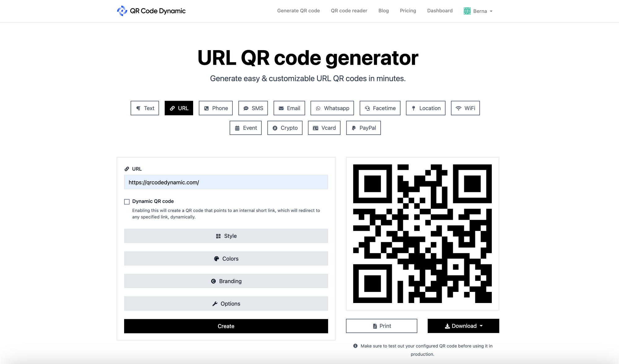
Task: Click the SMS QR type icon
Action: coord(253,108)
